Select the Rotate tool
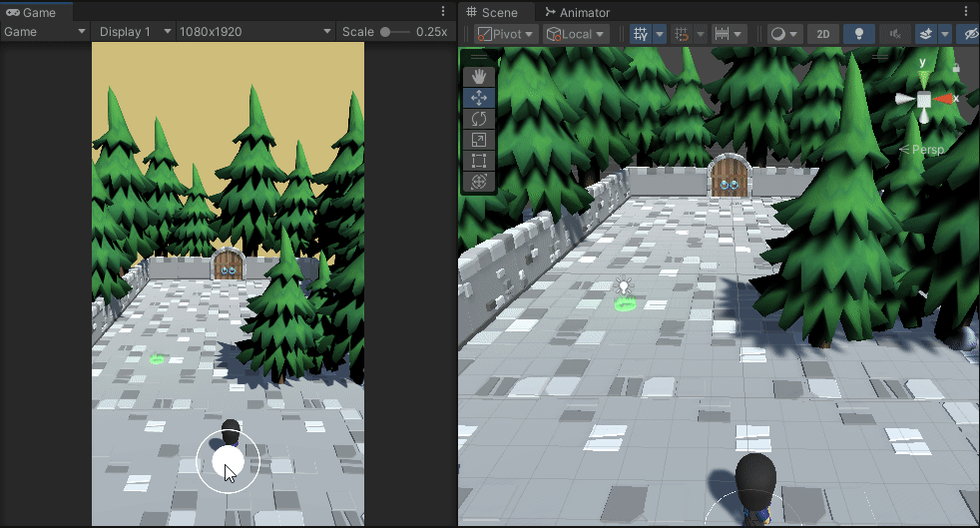 click(x=479, y=119)
